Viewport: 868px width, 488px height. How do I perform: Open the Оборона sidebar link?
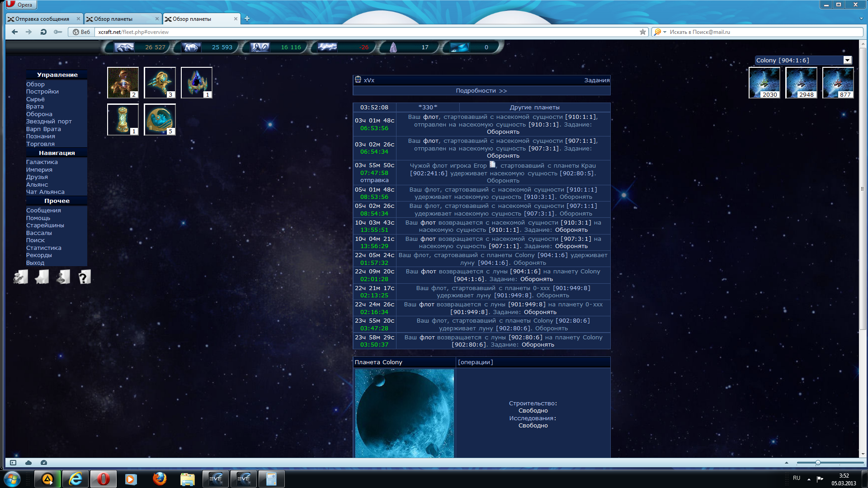click(x=39, y=114)
